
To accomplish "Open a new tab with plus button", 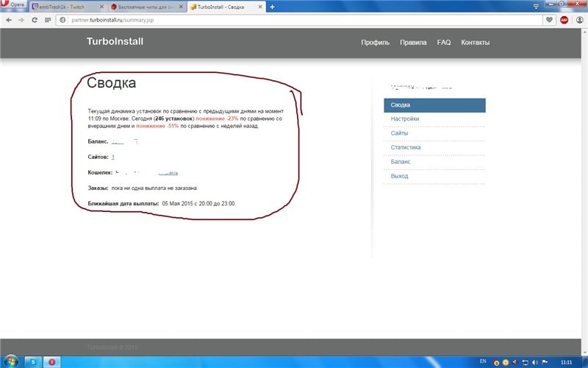I will pyautogui.click(x=272, y=7).
